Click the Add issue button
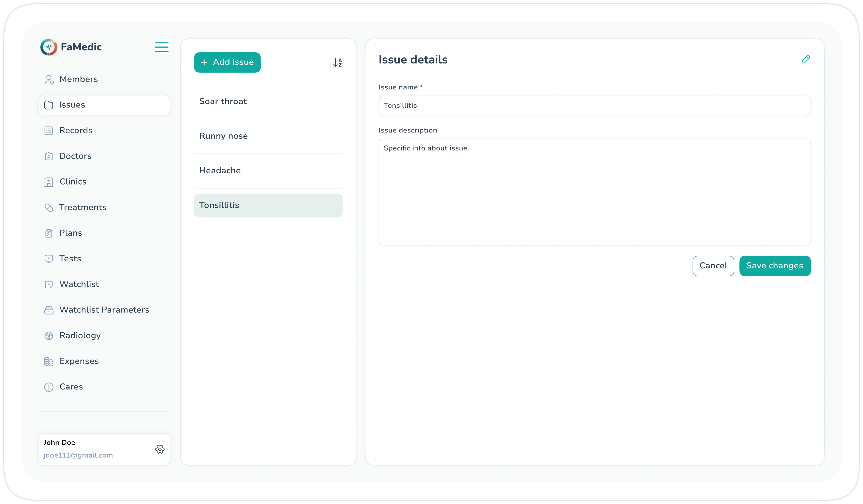The width and height of the screenshot is (863, 504). [227, 62]
